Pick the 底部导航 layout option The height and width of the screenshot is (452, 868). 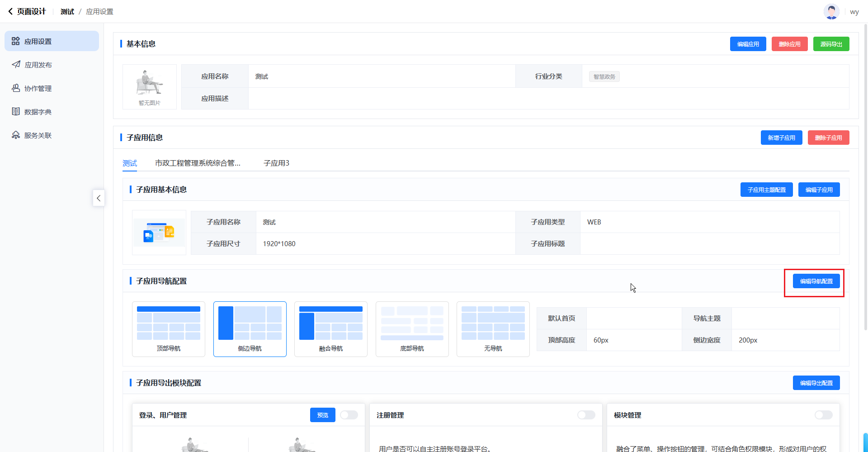click(x=412, y=329)
